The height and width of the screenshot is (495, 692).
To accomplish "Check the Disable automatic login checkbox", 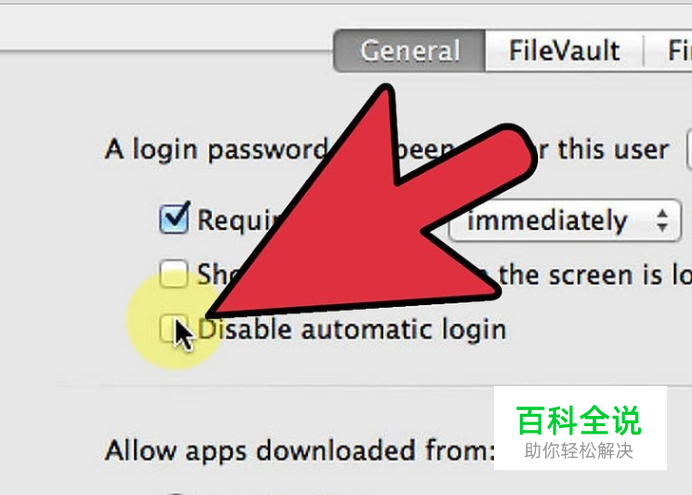I will (x=173, y=329).
